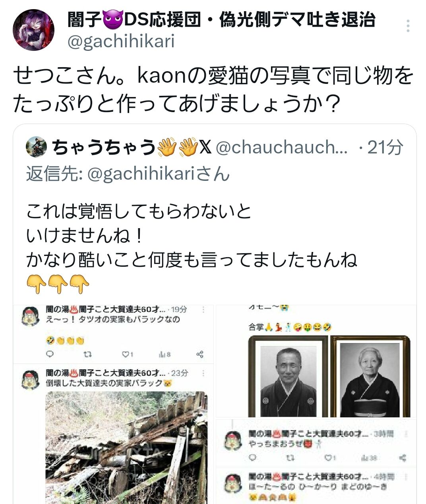
Task: Like the やっちまおうぜ embedded tweet
Action: (329, 458)
